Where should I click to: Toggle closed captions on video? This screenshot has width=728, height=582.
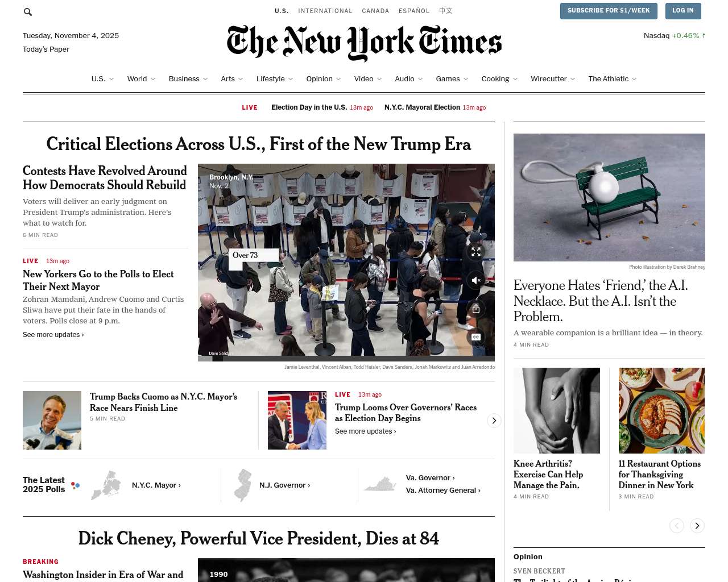coord(476,337)
